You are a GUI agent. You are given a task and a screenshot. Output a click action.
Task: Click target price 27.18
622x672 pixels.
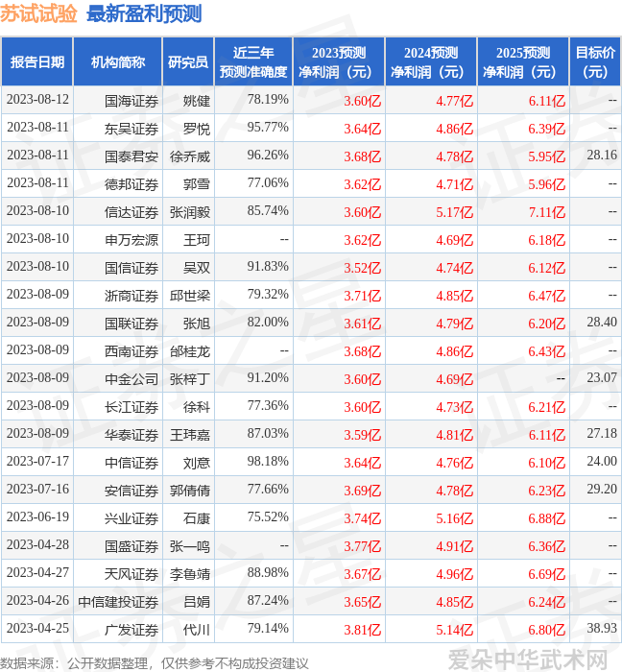602,434
